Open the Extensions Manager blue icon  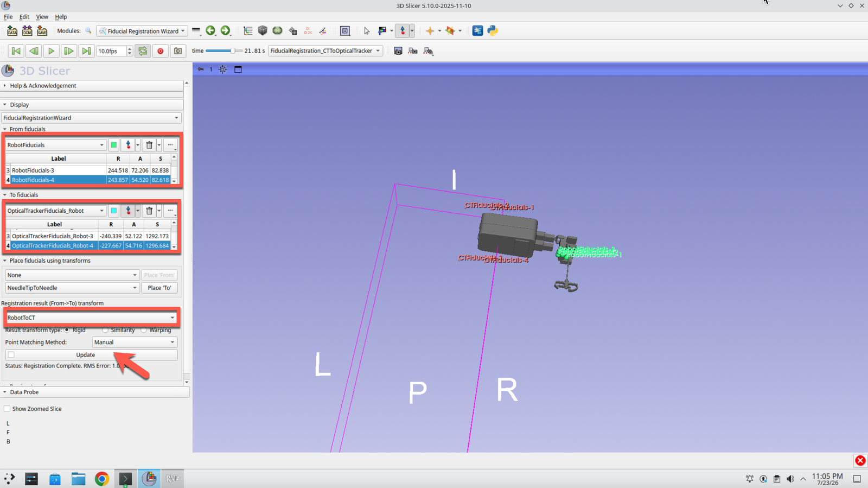477,31
